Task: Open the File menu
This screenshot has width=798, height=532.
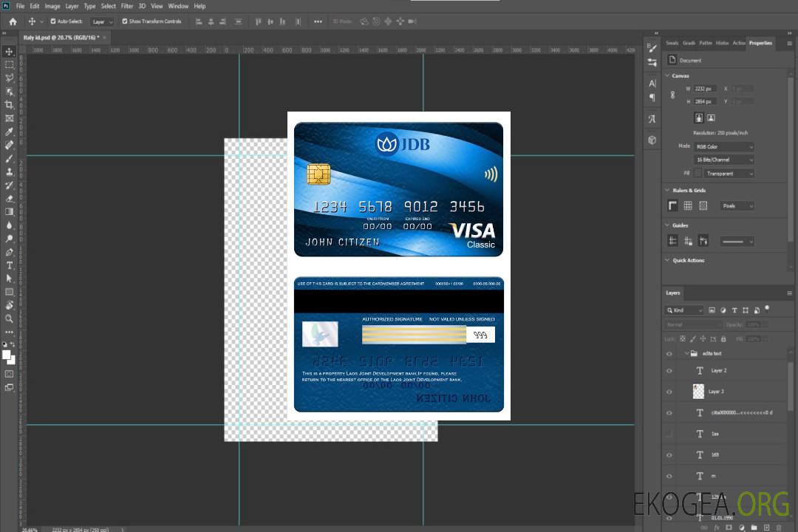Action: click(x=20, y=6)
